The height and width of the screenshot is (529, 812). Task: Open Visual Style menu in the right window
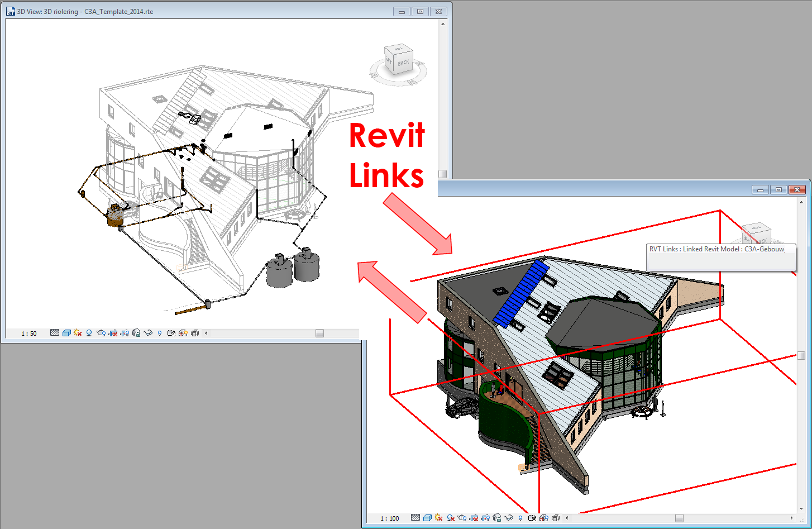[x=427, y=518]
